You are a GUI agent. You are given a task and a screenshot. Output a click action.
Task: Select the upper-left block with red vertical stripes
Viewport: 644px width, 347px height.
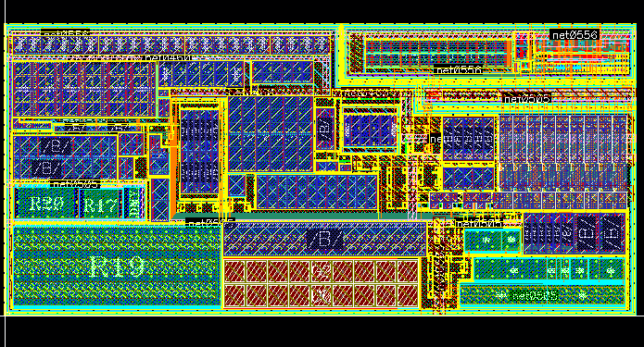pos(83,89)
